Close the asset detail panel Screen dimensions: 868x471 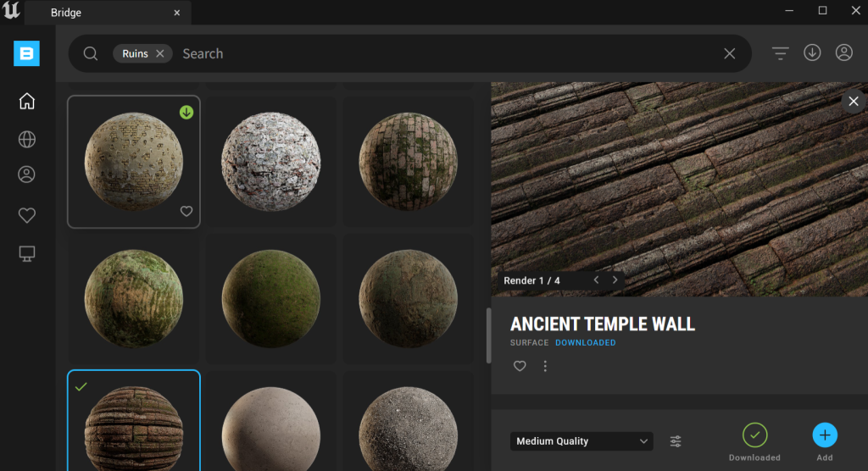(853, 102)
